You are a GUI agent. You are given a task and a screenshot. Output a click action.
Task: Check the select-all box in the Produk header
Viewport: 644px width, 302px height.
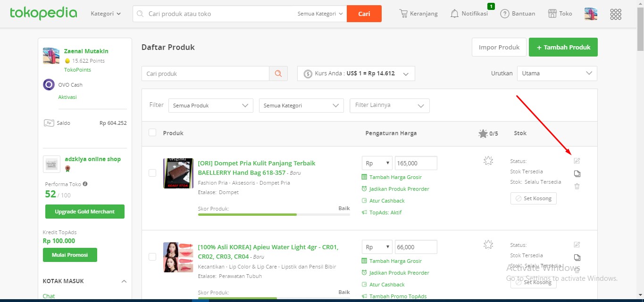(x=152, y=132)
